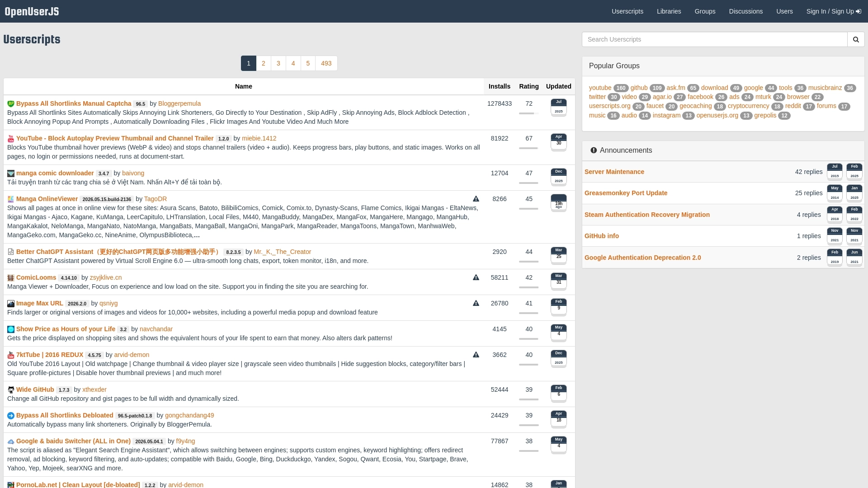Image resolution: width=868 pixels, height=488 pixels.
Task: Click the Manga OnlineViewer script icon
Action: tap(11, 199)
